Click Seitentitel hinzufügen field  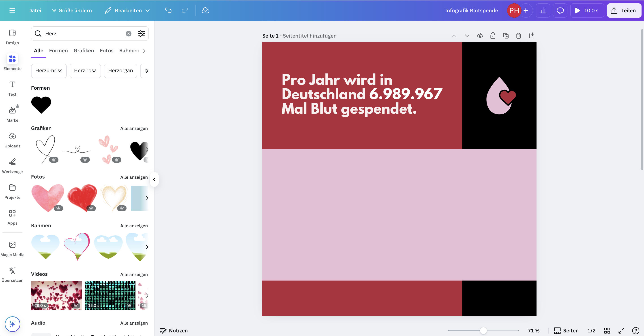click(x=309, y=36)
